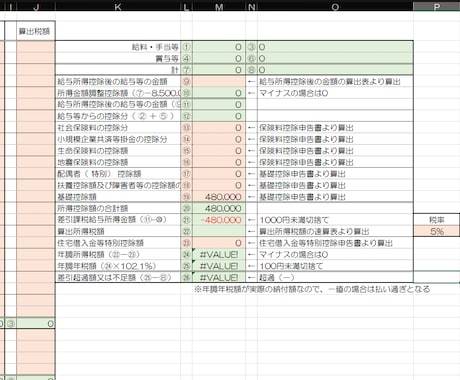Image resolution: width=460 pixels, height=380 pixels.
Task: Click the 賞与等 label cell
Action: point(118,59)
